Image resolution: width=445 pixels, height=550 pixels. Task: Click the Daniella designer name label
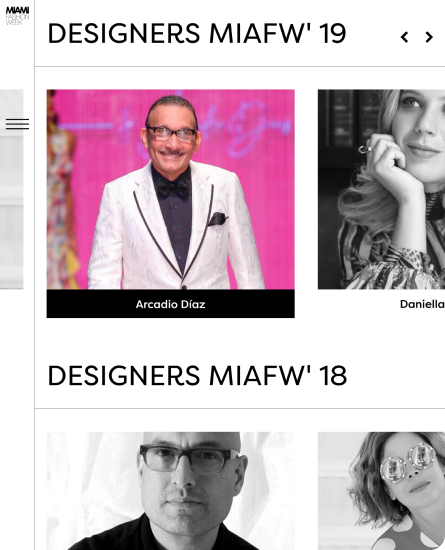pos(422,304)
